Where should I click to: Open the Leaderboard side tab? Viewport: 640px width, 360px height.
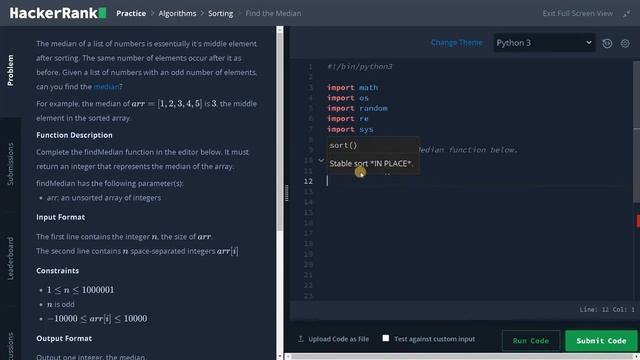[x=10, y=258]
